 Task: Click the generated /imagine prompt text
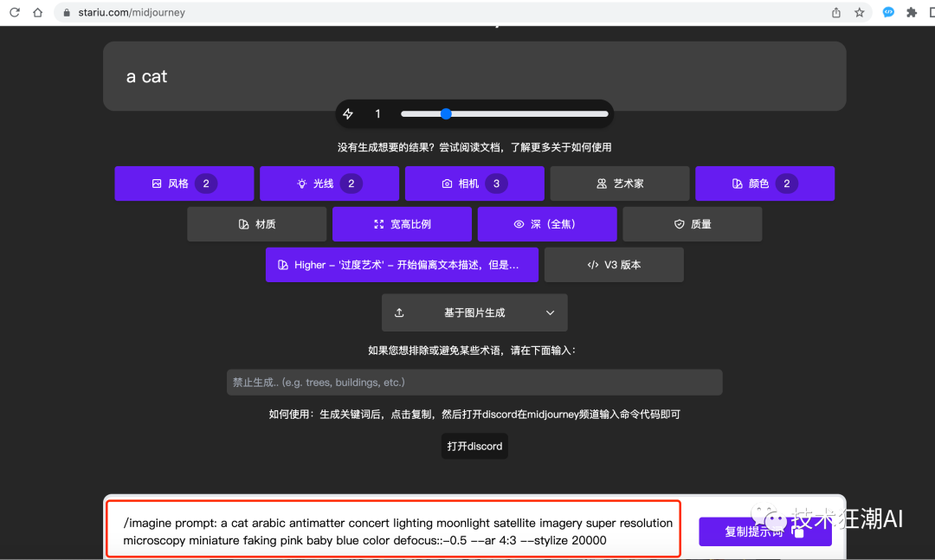click(x=397, y=531)
